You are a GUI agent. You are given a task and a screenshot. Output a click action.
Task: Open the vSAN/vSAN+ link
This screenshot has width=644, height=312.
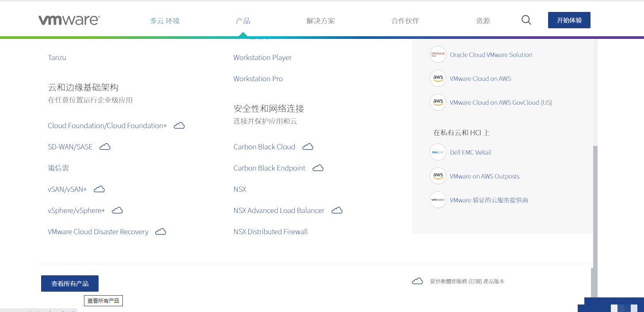67,189
